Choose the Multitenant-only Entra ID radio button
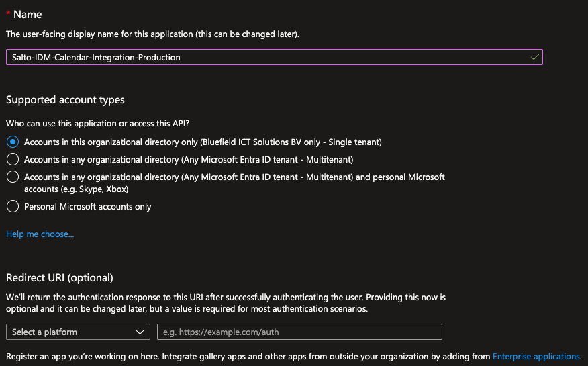The width and height of the screenshot is (588, 366). (x=12, y=160)
